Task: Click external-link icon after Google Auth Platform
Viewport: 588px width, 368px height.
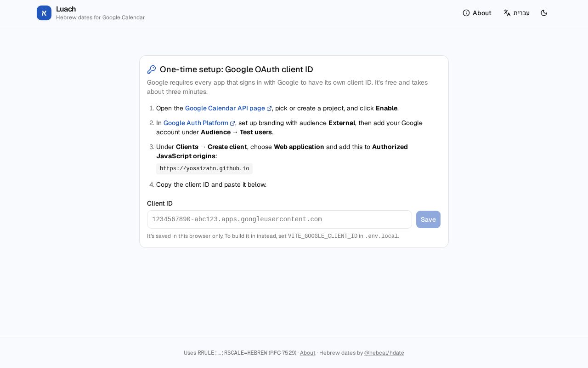Action: 232,123
